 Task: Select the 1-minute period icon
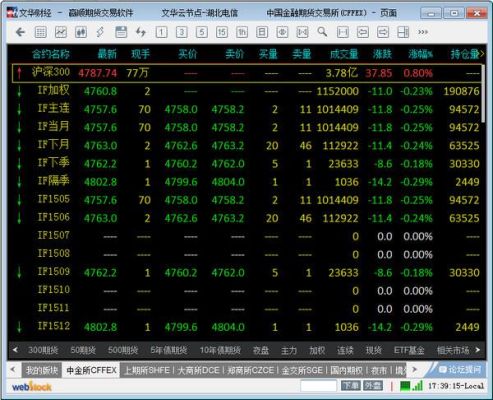point(161,32)
